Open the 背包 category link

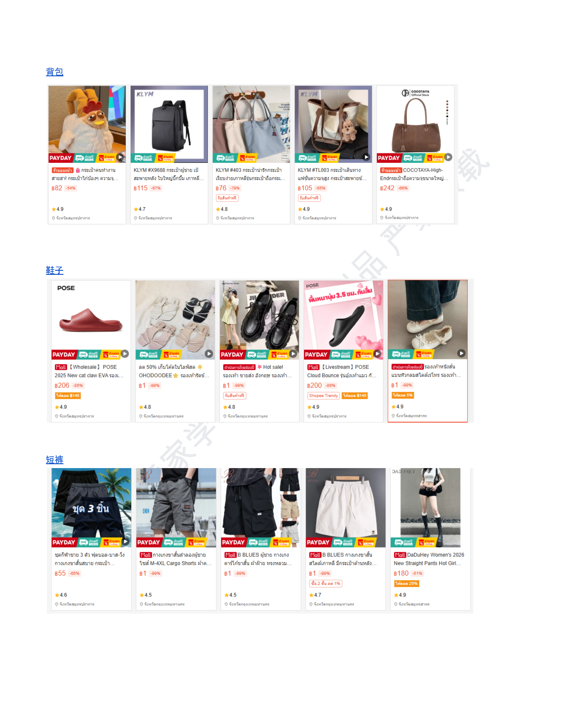(55, 72)
